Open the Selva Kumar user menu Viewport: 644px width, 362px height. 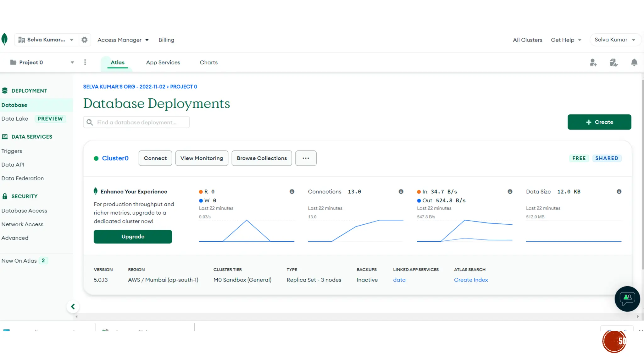pos(615,40)
